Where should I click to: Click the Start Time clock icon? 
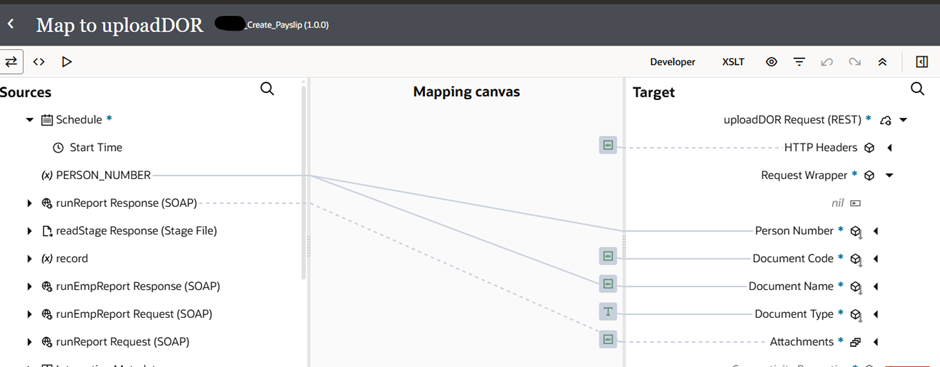tap(58, 148)
